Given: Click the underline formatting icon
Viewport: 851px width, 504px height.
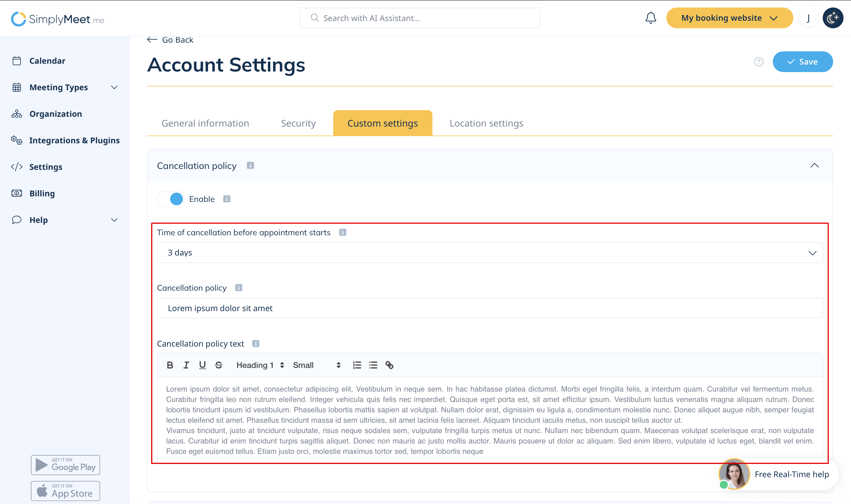Looking at the screenshot, I should 203,365.
